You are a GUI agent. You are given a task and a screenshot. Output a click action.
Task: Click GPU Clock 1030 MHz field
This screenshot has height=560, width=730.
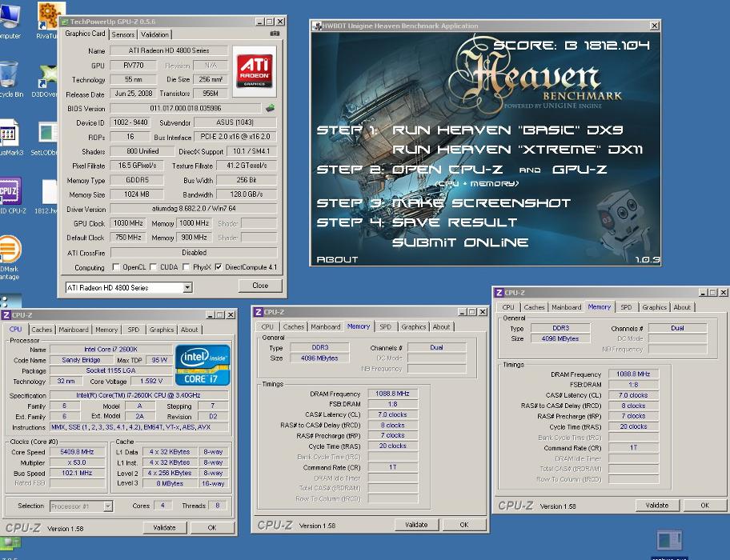click(x=128, y=223)
